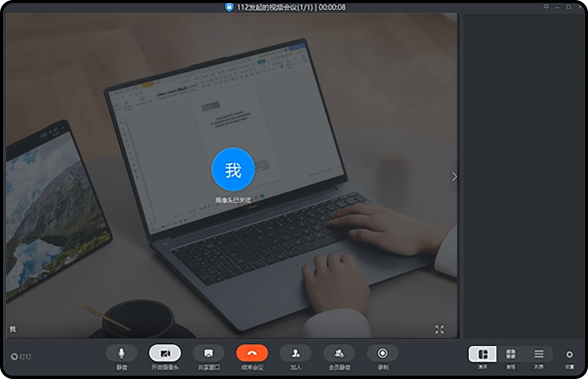This screenshot has width=588, height=379.
Task: Turn on the camera (开启摄像头)
Action: [x=165, y=353]
